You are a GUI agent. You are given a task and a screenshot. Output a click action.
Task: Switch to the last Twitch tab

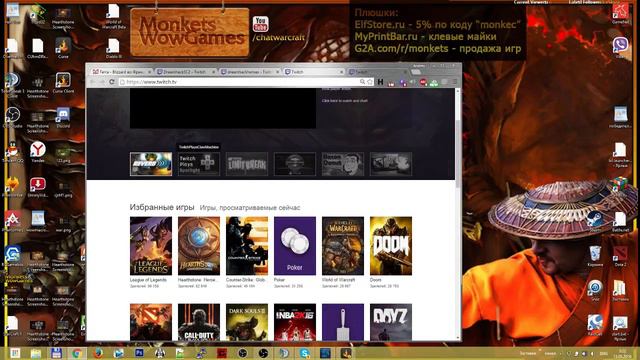(377, 72)
